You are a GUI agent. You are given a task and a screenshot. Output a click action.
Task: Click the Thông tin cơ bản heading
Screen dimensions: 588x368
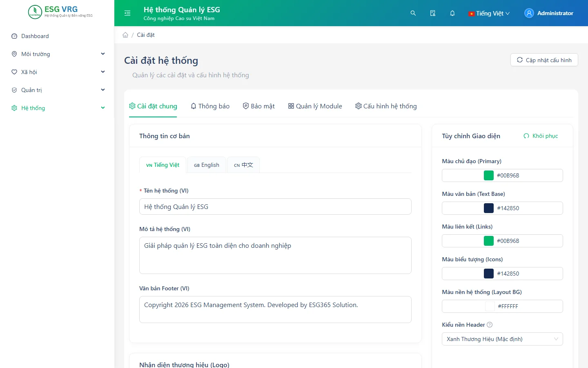(165, 136)
